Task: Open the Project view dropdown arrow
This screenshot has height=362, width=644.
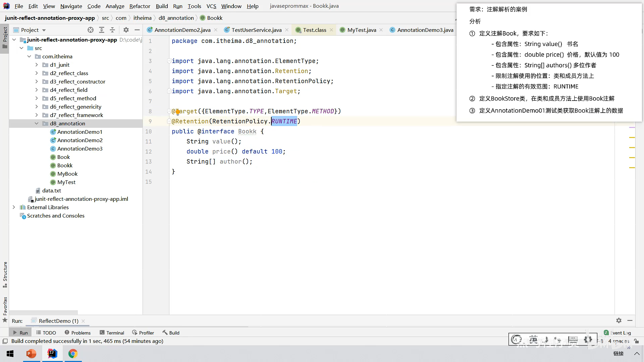Action: coord(44,30)
